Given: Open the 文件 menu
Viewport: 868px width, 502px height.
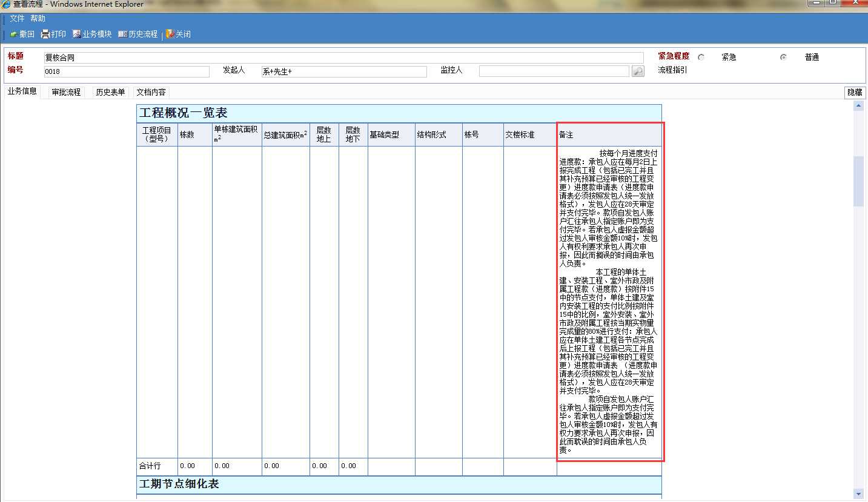Looking at the screenshot, I should click(x=17, y=19).
